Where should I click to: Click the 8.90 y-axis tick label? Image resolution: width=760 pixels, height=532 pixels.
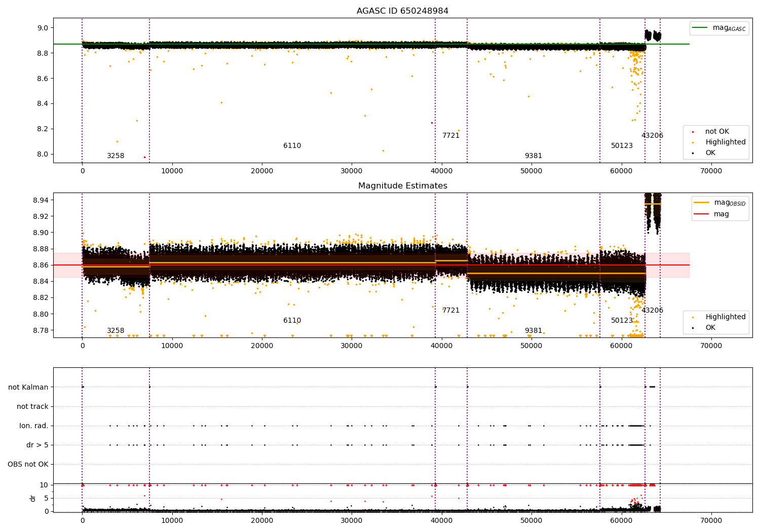point(41,233)
